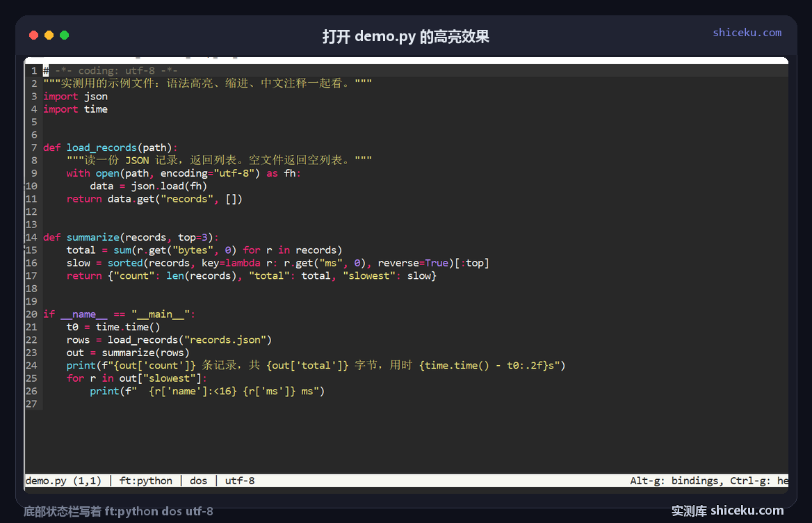Click the "import time" statement

[76, 109]
